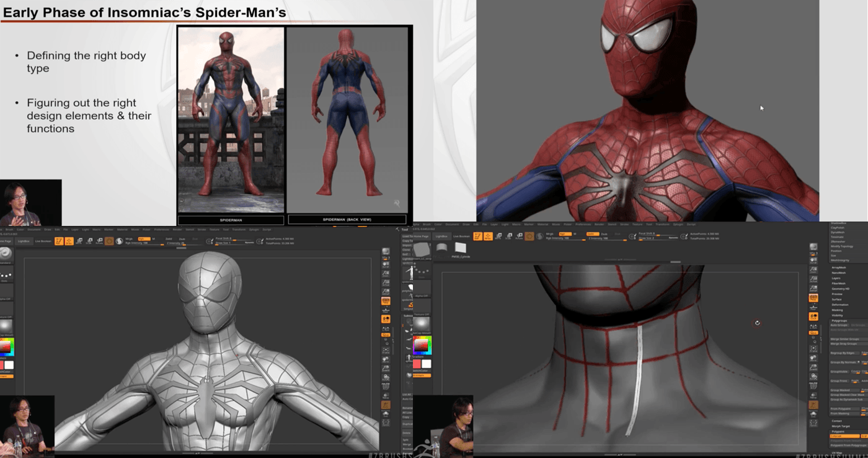
Task: Expand ArrayMesh sub-palette
Action: pyautogui.click(x=838, y=267)
